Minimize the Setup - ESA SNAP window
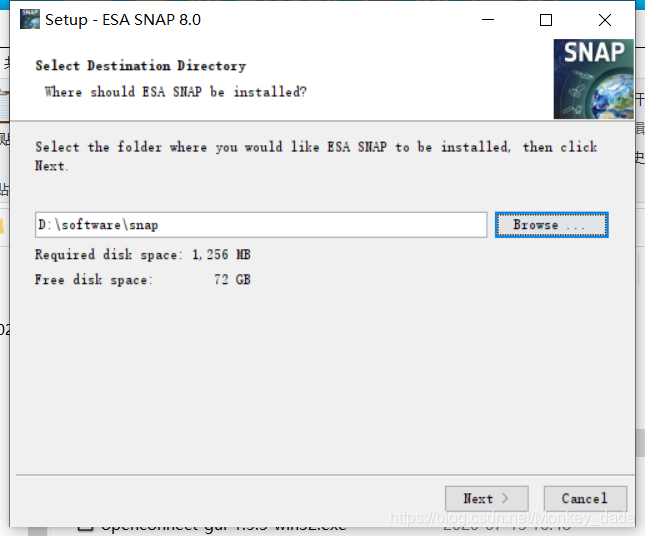 point(488,20)
